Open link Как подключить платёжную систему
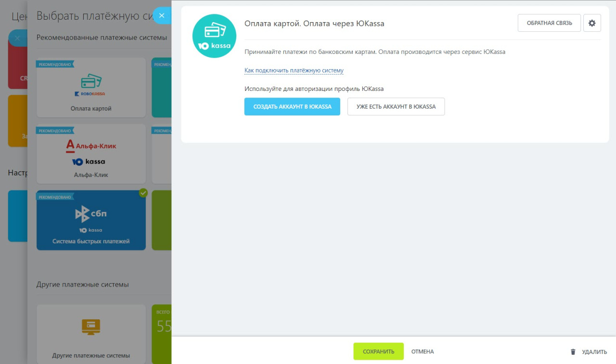The image size is (616, 364). (294, 70)
